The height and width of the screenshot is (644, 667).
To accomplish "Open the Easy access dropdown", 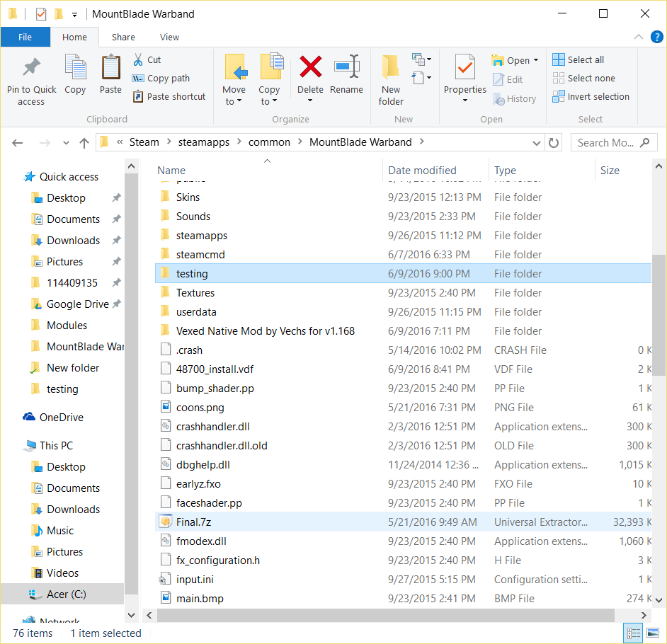I will [x=421, y=79].
